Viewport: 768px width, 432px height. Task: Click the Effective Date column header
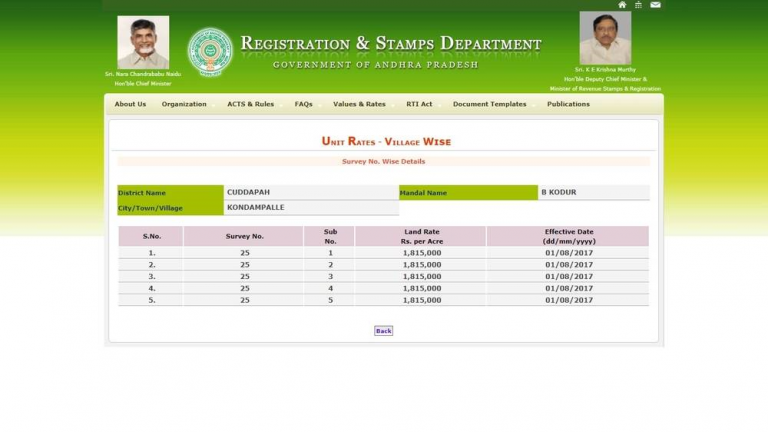pyautogui.click(x=568, y=236)
